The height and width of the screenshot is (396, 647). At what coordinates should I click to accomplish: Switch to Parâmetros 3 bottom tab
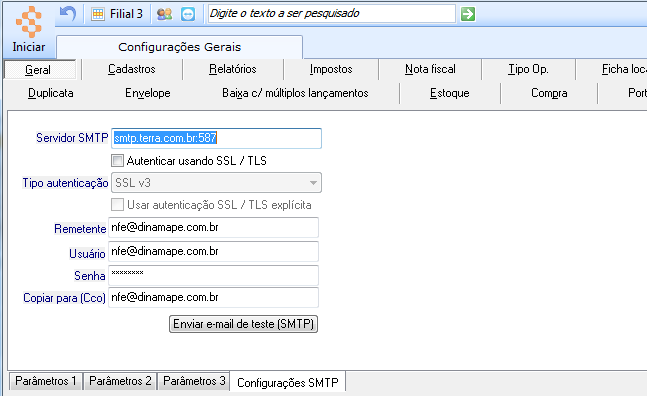click(194, 381)
